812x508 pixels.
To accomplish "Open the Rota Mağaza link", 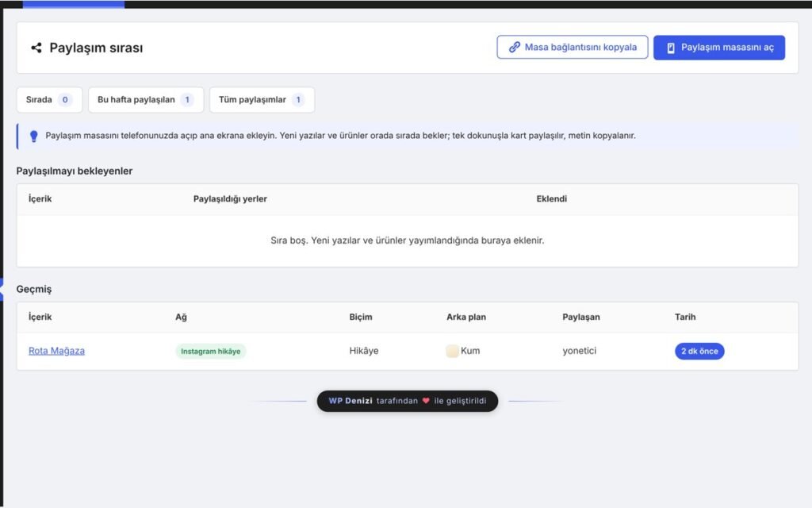I will coord(56,351).
